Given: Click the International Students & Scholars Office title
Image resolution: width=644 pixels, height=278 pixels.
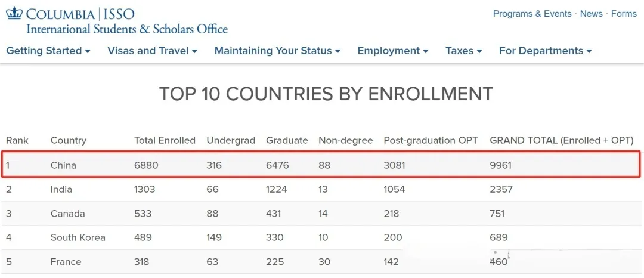Looking at the screenshot, I should pyautogui.click(x=127, y=29).
